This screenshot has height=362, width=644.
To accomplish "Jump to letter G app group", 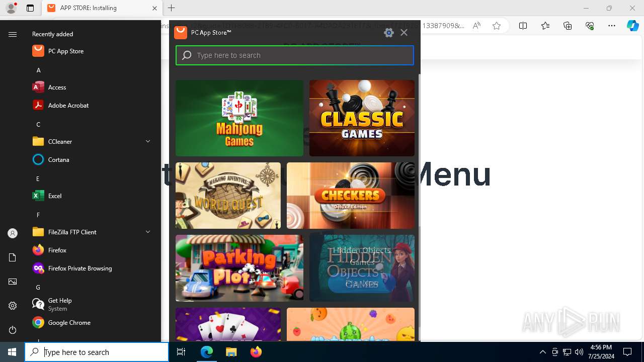I will click(x=38, y=287).
